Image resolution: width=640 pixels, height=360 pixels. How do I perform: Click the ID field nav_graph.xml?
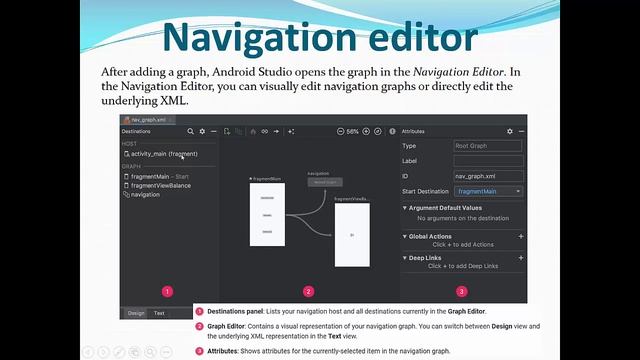coord(488,176)
